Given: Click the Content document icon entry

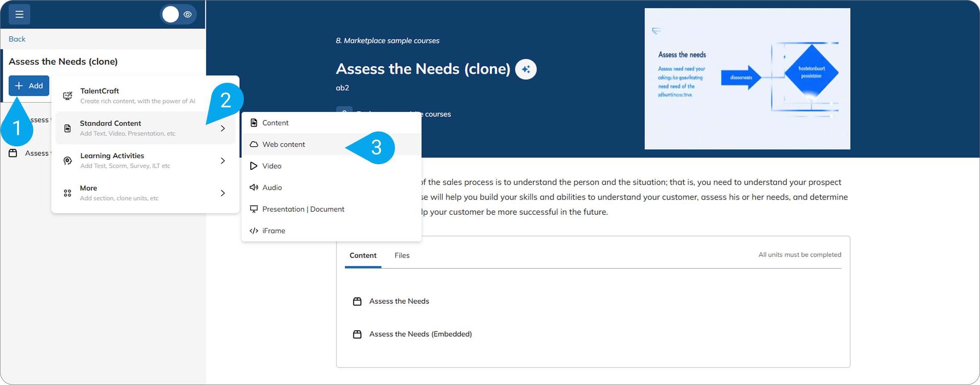Looking at the screenshot, I should coord(254,123).
